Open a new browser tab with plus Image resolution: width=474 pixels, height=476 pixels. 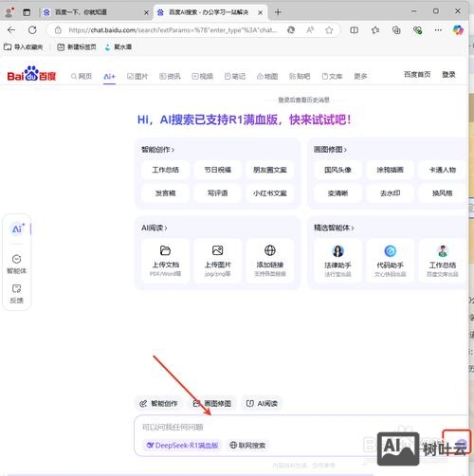click(x=278, y=12)
